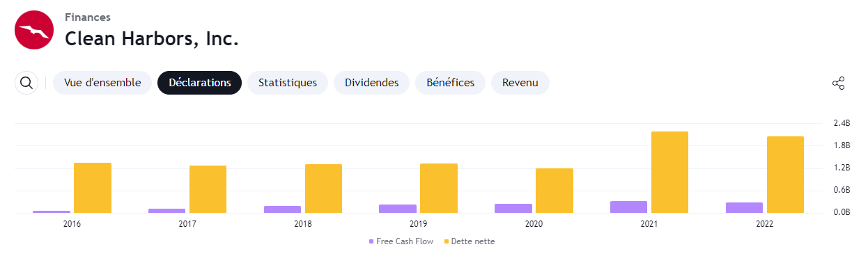This screenshot has height=256, width=868.
Task: Switch to Vue d'ensemble tab
Action: (x=102, y=83)
